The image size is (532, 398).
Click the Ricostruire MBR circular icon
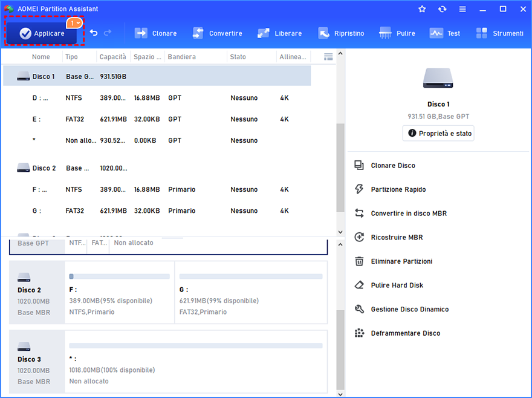coord(359,237)
